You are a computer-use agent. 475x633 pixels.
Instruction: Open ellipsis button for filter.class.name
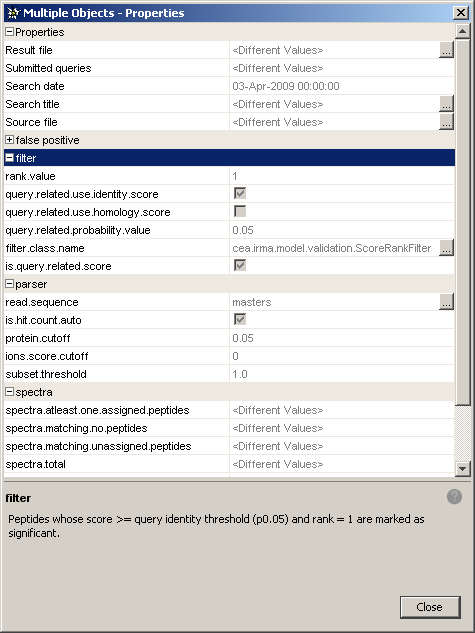click(x=446, y=248)
